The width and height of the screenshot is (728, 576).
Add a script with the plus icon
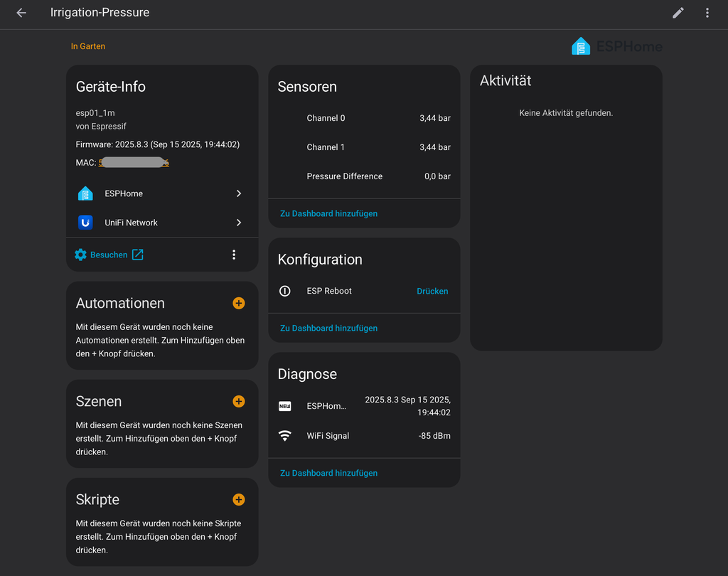point(239,499)
